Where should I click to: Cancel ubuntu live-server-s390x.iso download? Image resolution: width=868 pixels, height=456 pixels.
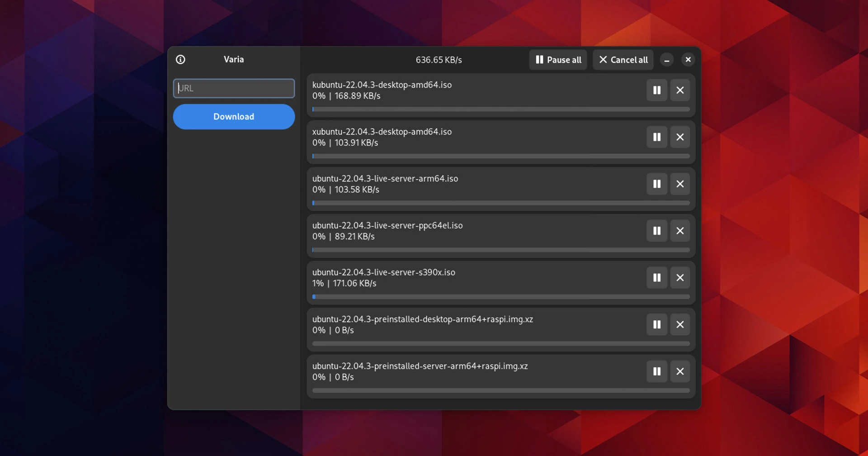(680, 278)
